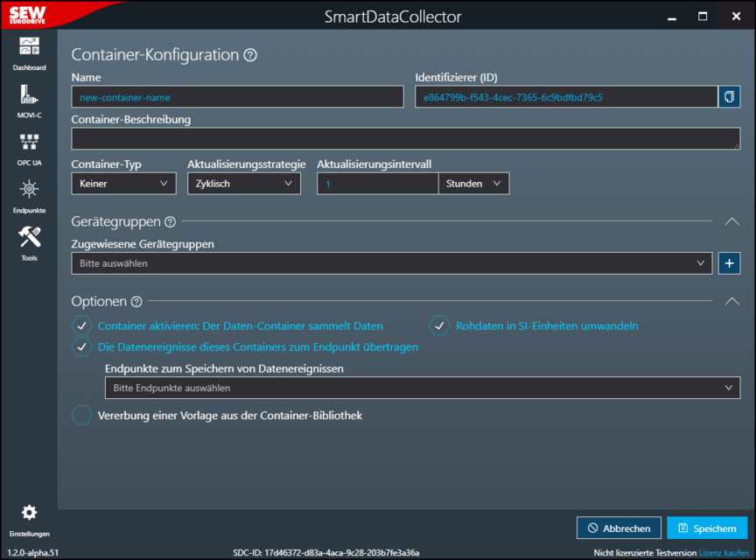Open the Aktualisierungsstrategie dropdown

point(243,184)
